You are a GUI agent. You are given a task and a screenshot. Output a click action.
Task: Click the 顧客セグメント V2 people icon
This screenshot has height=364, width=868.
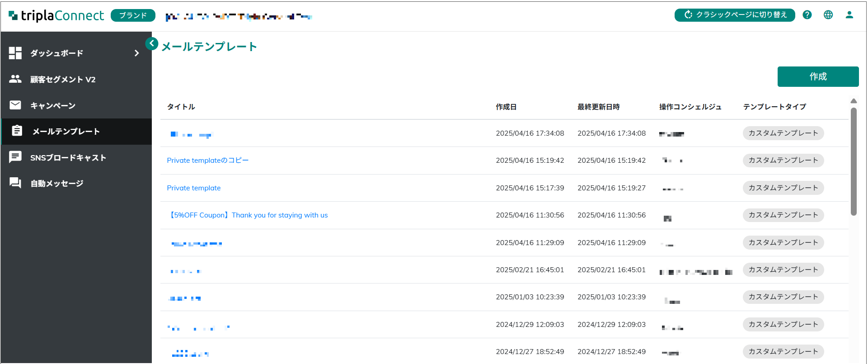[x=15, y=79]
